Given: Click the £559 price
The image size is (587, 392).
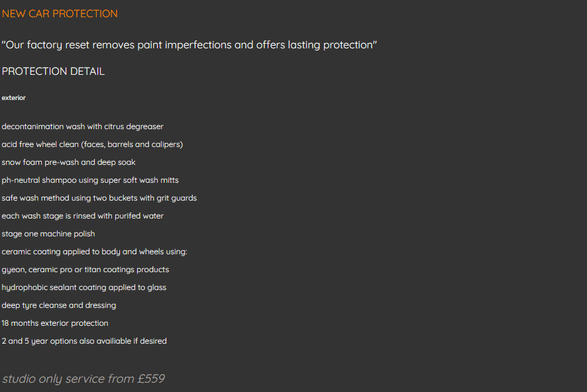Looking at the screenshot, I should 151,379.
